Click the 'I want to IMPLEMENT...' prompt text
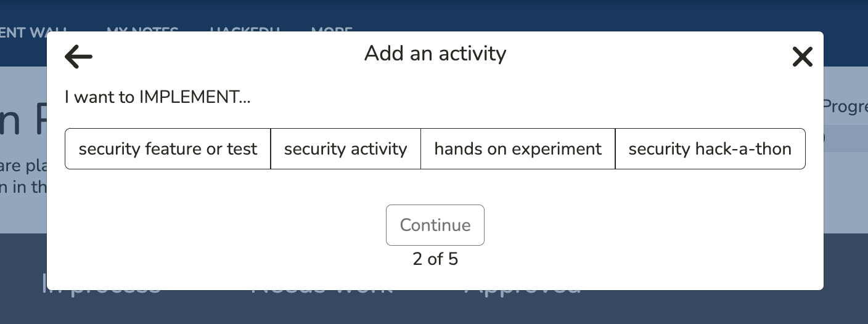868x324 pixels. [x=158, y=97]
